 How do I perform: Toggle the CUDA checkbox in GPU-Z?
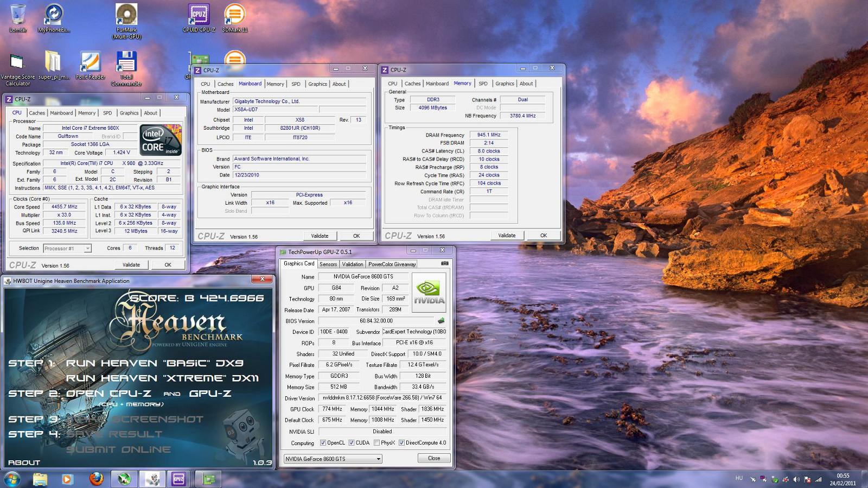351,443
